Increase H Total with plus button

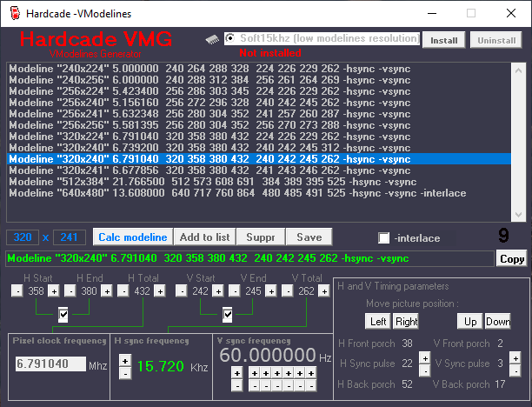tap(160, 291)
